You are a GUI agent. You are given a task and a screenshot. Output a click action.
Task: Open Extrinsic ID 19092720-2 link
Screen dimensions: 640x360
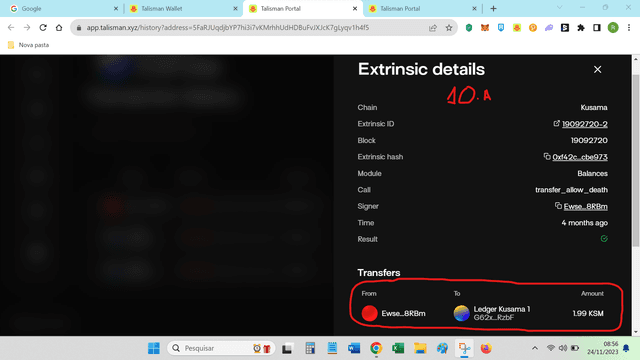[584, 124]
